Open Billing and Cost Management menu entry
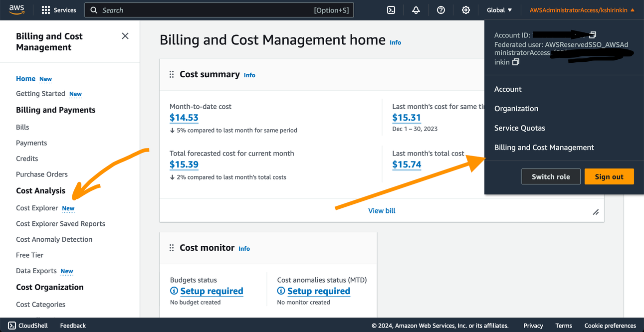This screenshot has width=644, height=332. click(x=544, y=148)
